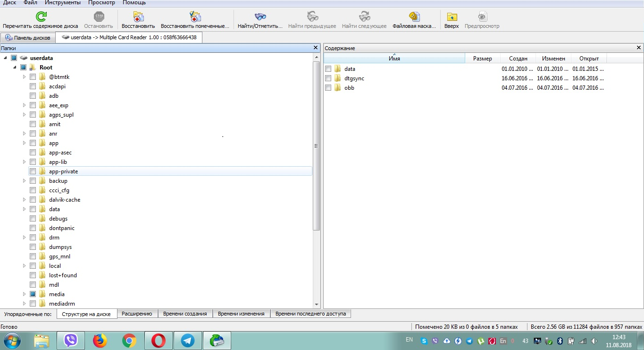Screen dimensions: 644x350
Task: Check the obb row checkbox
Action: 328,88
